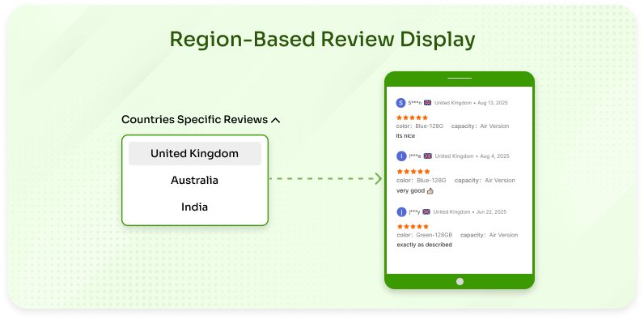Click the star rating above 'very good'
This screenshot has height=320, width=644.
(x=413, y=172)
